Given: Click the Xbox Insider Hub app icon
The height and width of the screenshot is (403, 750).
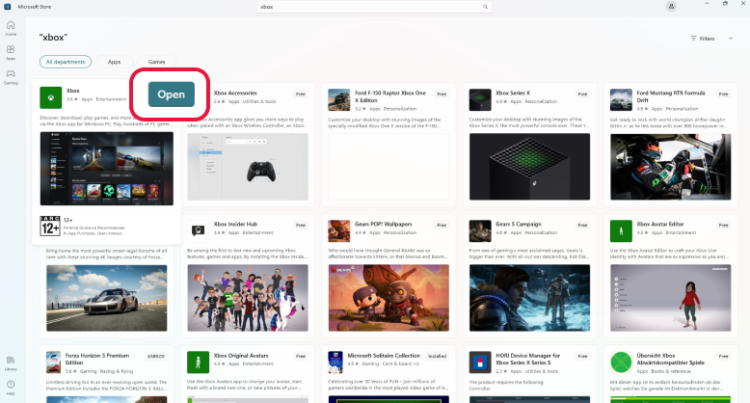Looking at the screenshot, I should pos(198,231).
